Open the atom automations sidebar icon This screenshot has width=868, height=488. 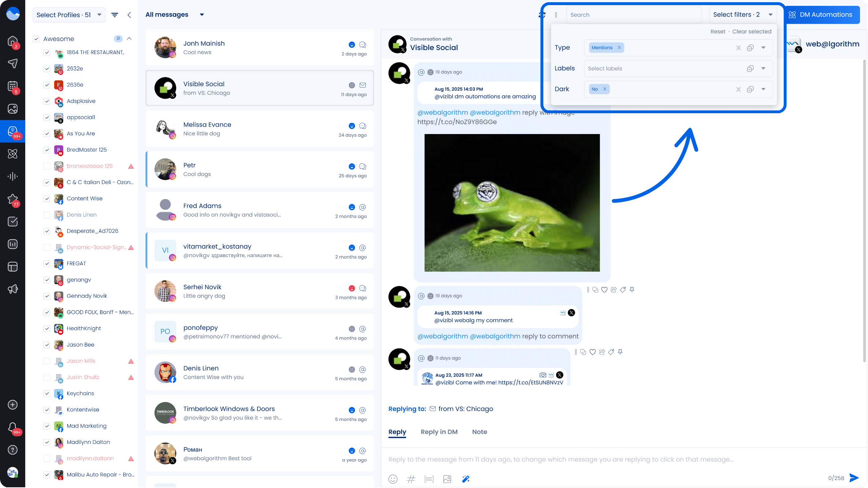[x=12, y=154]
